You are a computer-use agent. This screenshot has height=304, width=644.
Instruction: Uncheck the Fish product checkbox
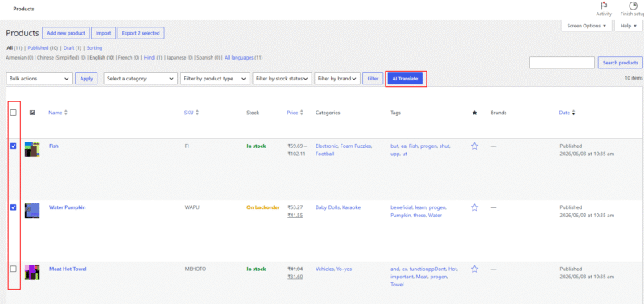[x=14, y=146]
